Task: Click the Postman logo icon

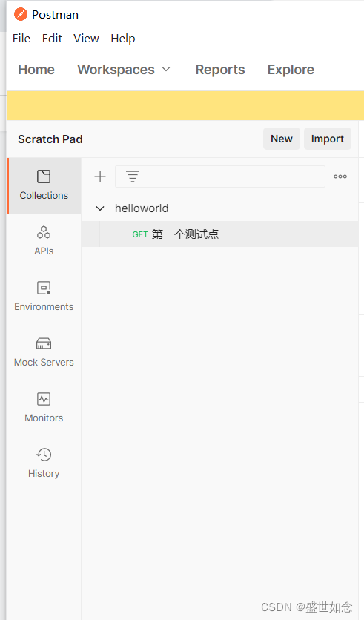Action: point(21,14)
